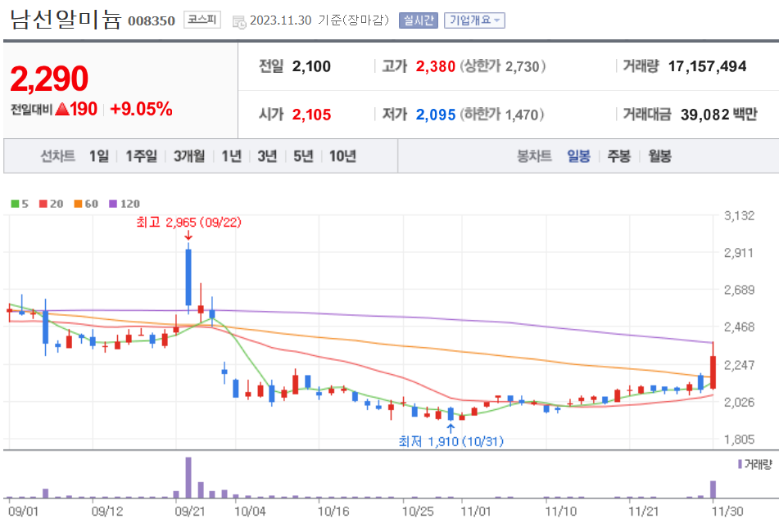
Task: Select the 1일 line chart period
Action: [99, 156]
